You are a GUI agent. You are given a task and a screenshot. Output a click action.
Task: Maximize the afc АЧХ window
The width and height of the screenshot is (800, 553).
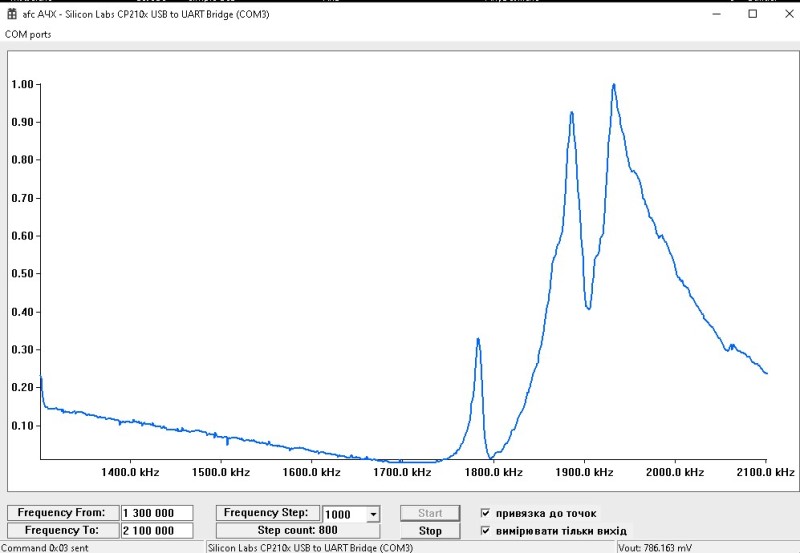coord(752,14)
